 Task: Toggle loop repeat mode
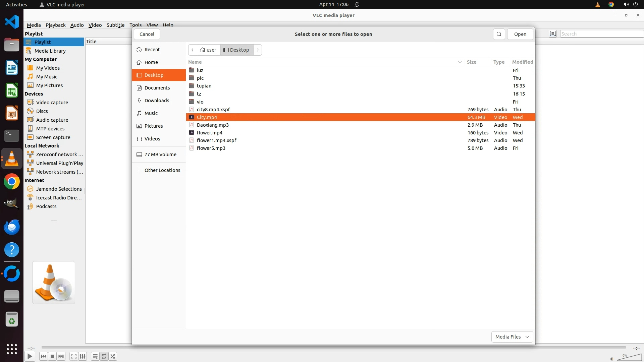coord(104,356)
